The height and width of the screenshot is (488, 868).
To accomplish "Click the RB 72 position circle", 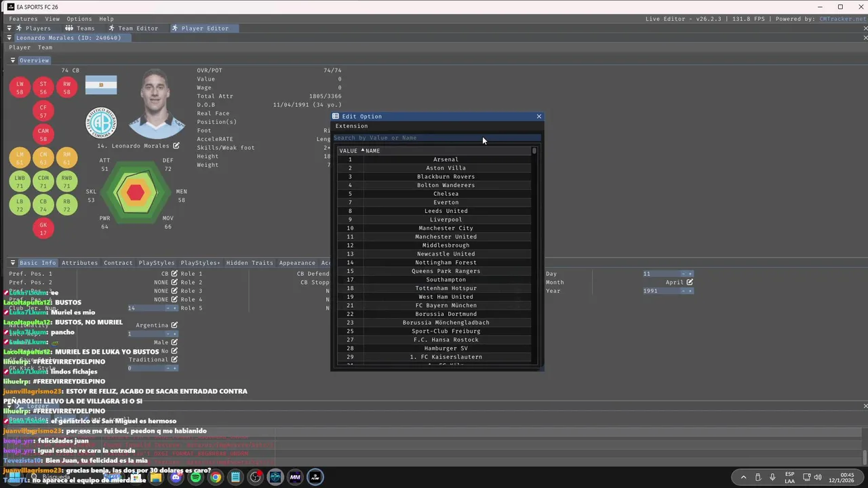I will [66, 205].
